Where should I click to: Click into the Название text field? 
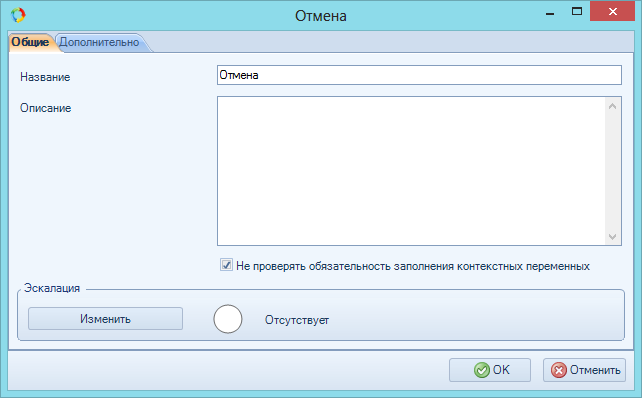coord(419,75)
